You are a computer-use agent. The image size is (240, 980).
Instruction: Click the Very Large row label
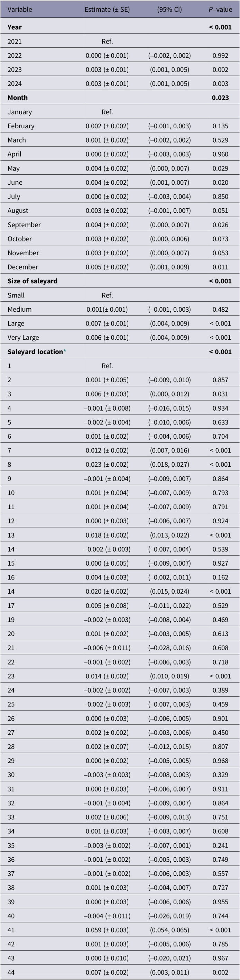23,337
